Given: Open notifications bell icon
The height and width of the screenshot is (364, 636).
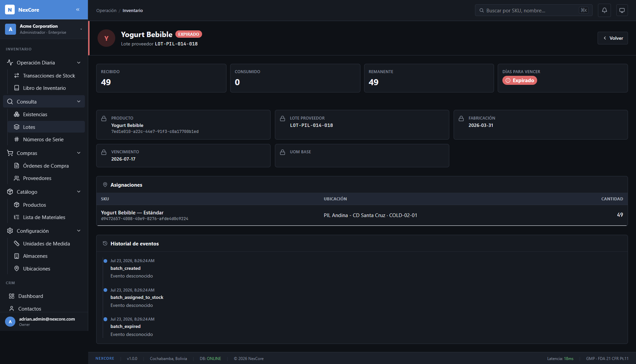Looking at the screenshot, I should (604, 10).
